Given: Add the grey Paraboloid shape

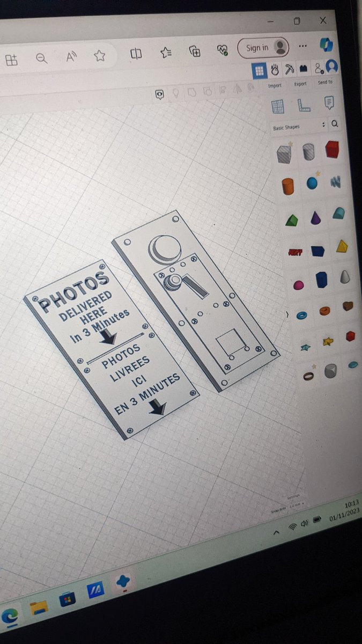Looking at the screenshot, I should pos(345,277).
